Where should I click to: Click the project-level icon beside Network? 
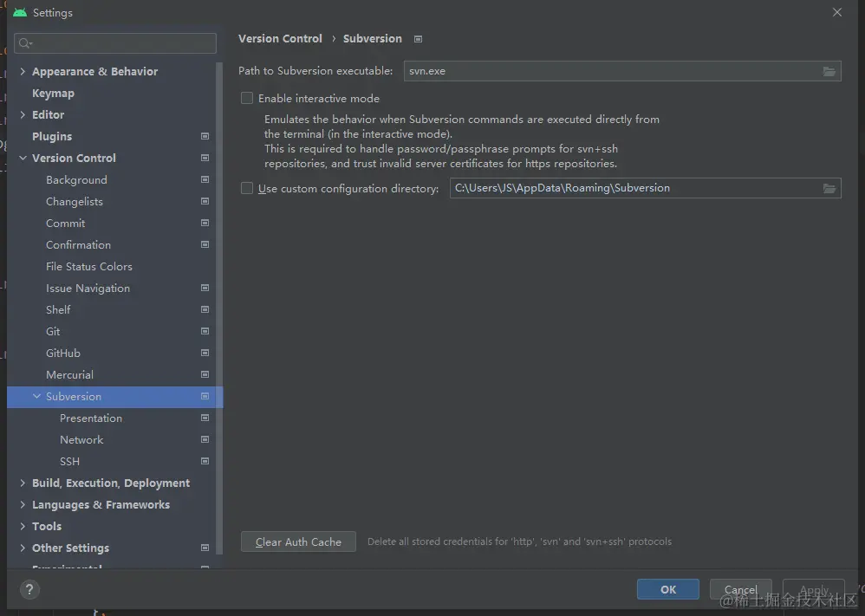[x=205, y=439]
